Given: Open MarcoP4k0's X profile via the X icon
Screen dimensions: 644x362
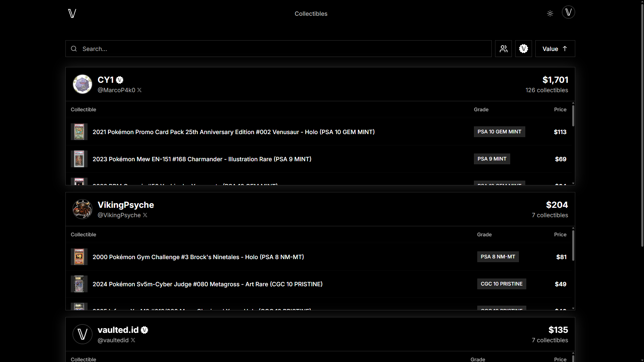Looking at the screenshot, I should (x=139, y=90).
